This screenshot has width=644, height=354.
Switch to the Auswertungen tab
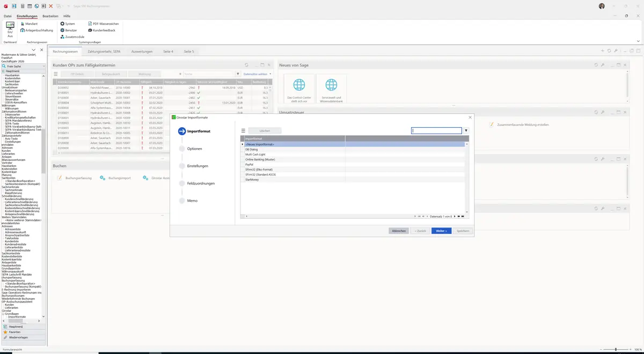point(142,51)
